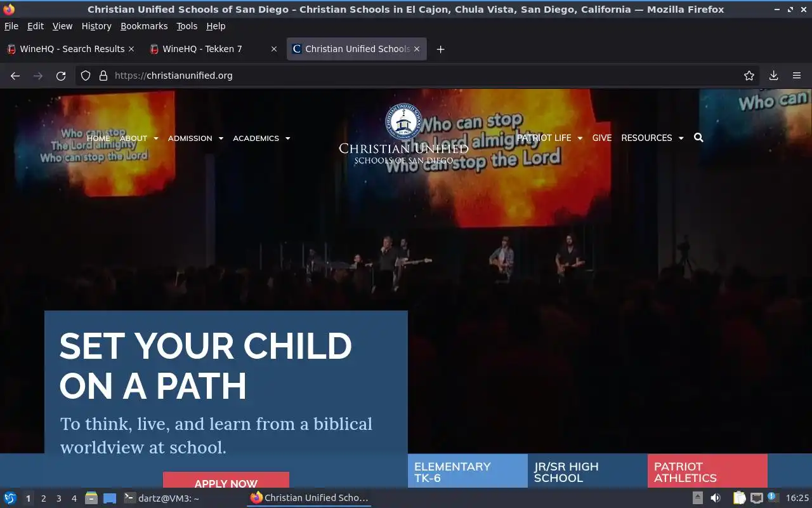This screenshot has height=508, width=812.
Task: Switch to workspace 3
Action: pyautogui.click(x=58, y=498)
